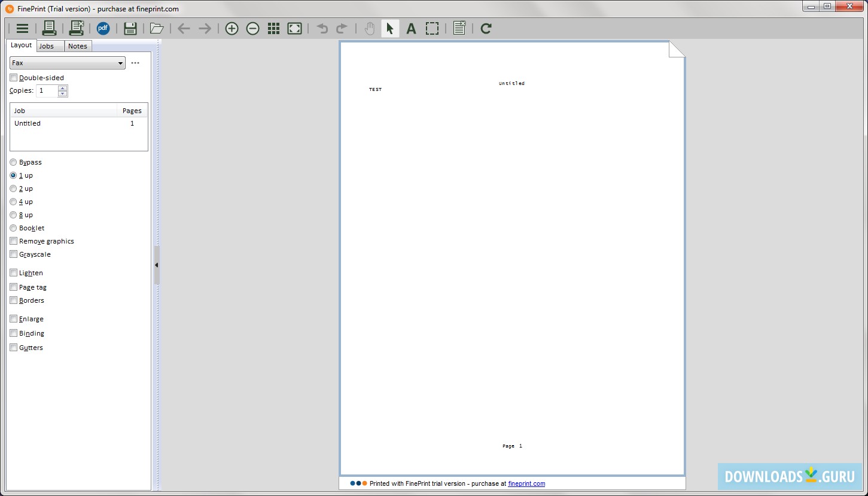Click the Print and close icon

point(77,28)
